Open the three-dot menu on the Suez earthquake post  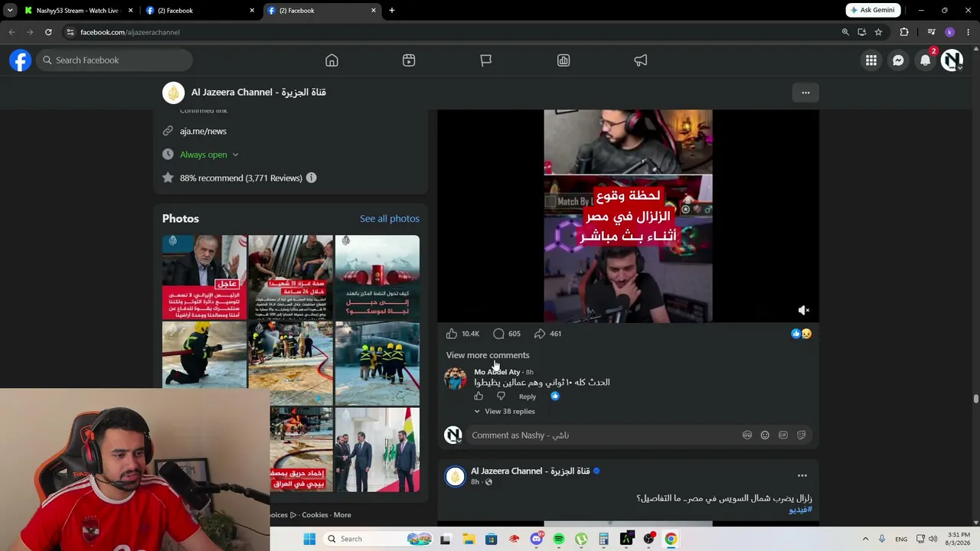(802, 476)
